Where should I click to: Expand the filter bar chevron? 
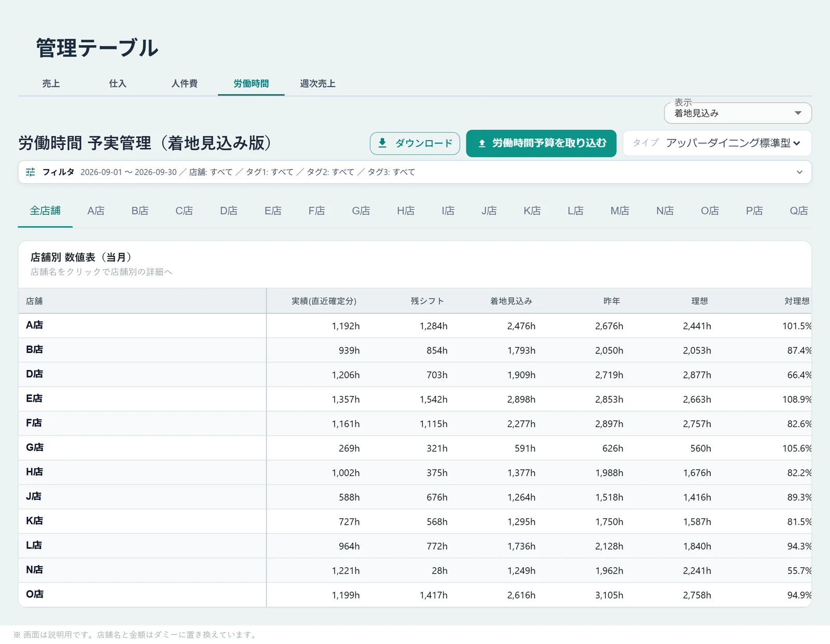pyautogui.click(x=799, y=172)
